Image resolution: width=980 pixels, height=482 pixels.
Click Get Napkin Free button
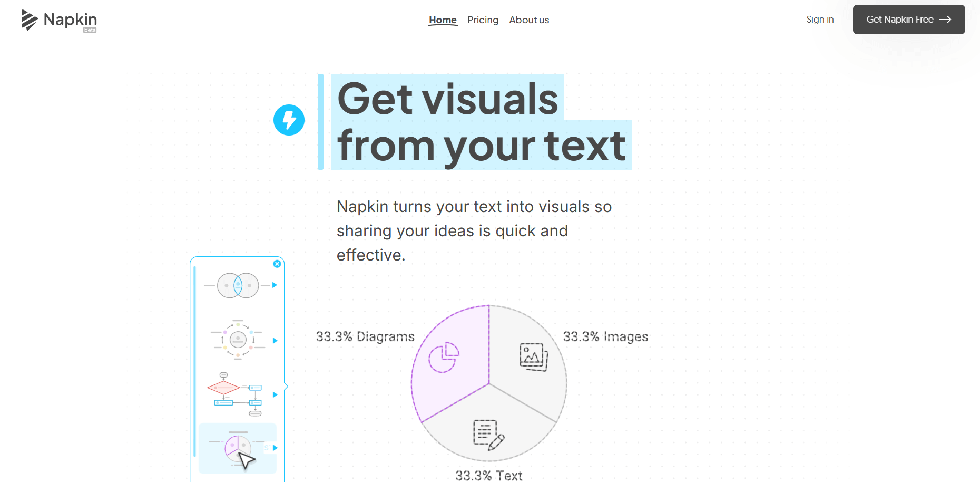coord(909,20)
